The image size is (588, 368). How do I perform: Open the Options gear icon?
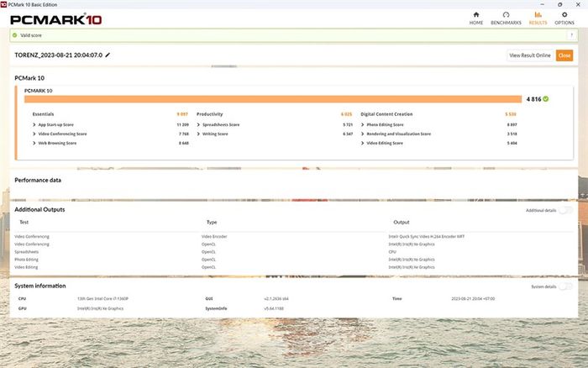coord(564,15)
